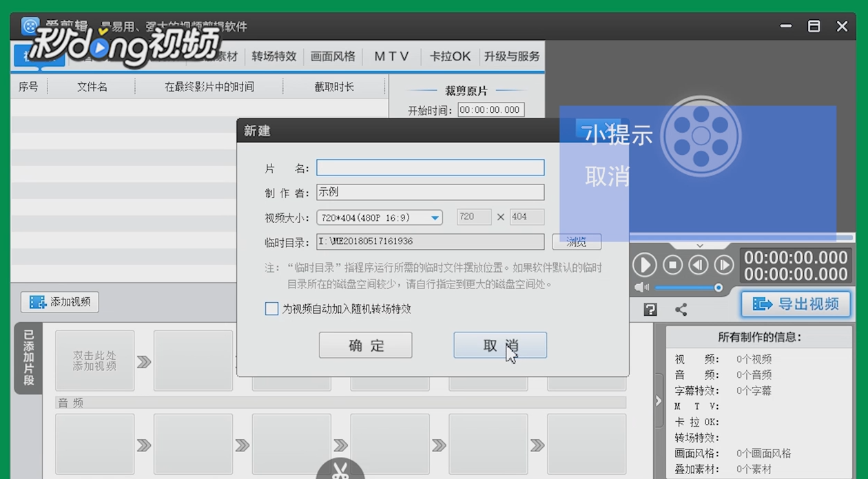The height and width of the screenshot is (479, 868).
Task: Click the 在最终影片中的时间 column header
Action: point(209,87)
